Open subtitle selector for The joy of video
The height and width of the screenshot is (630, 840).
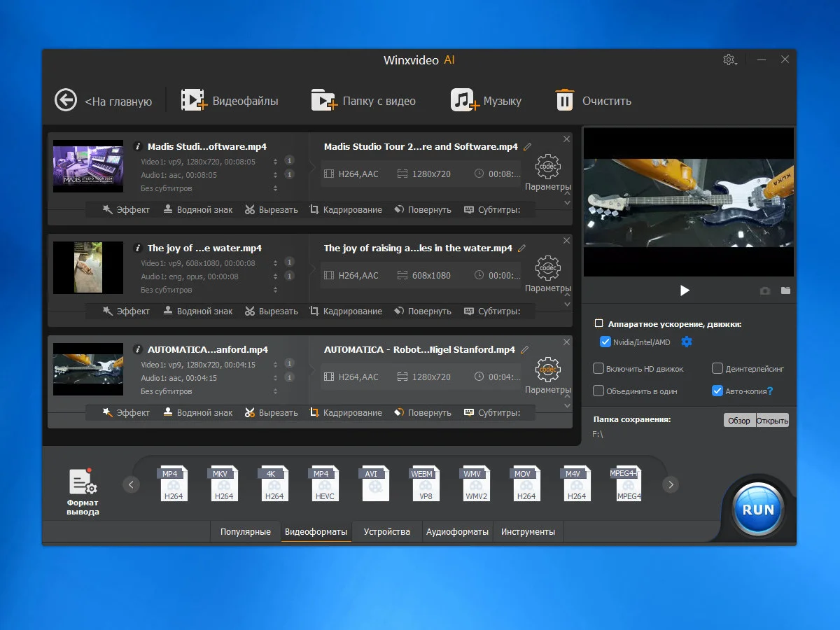click(275, 290)
